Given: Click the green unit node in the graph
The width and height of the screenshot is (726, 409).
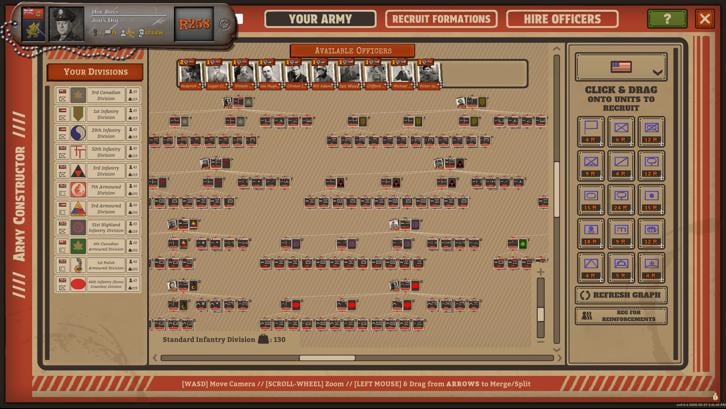Looking at the screenshot, I should tap(523, 244).
